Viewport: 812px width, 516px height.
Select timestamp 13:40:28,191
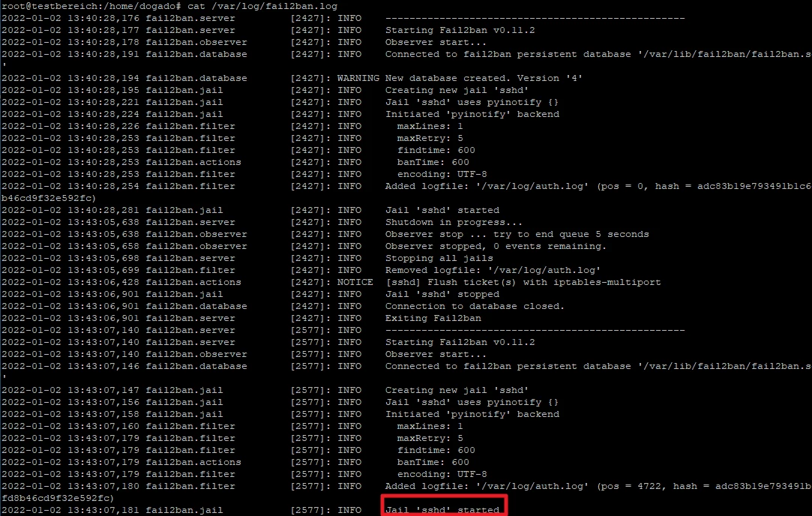pos(103,55)
